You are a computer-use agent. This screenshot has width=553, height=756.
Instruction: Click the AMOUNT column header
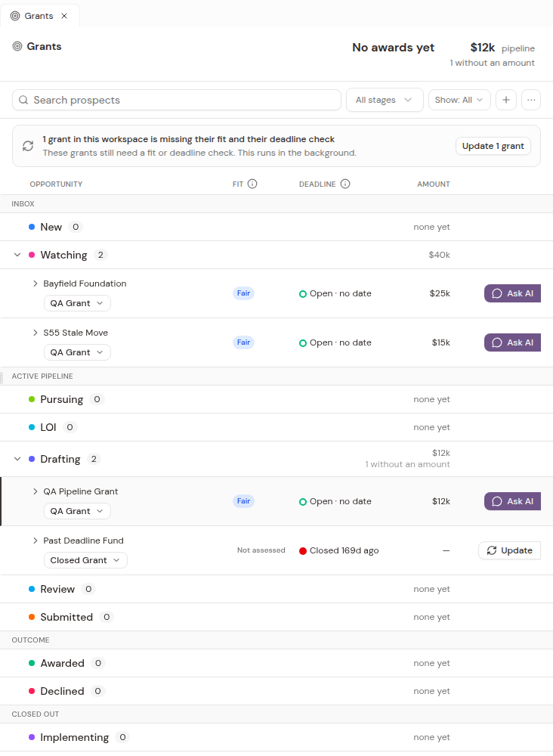434,184
